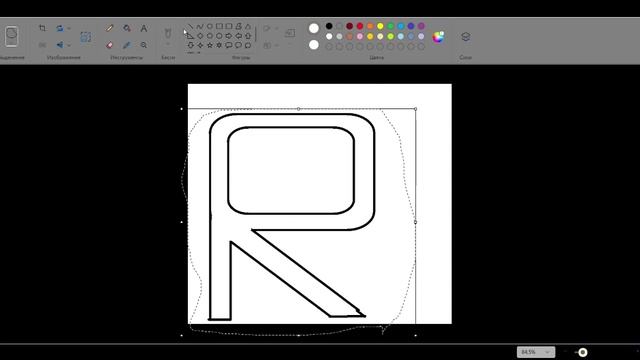
Task: Open the Brushes tool
Action: (168, 33)
